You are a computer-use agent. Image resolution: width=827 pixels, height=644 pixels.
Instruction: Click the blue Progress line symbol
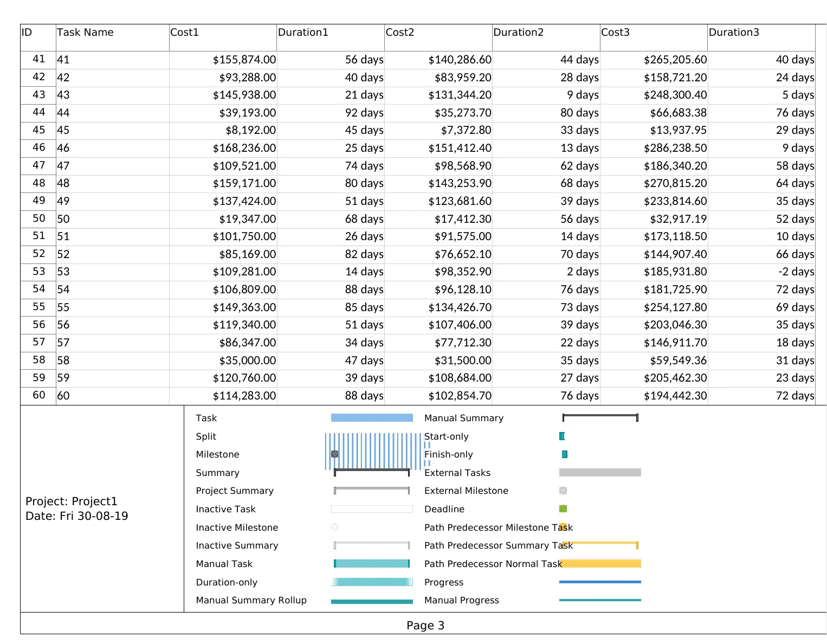point(600,582)
